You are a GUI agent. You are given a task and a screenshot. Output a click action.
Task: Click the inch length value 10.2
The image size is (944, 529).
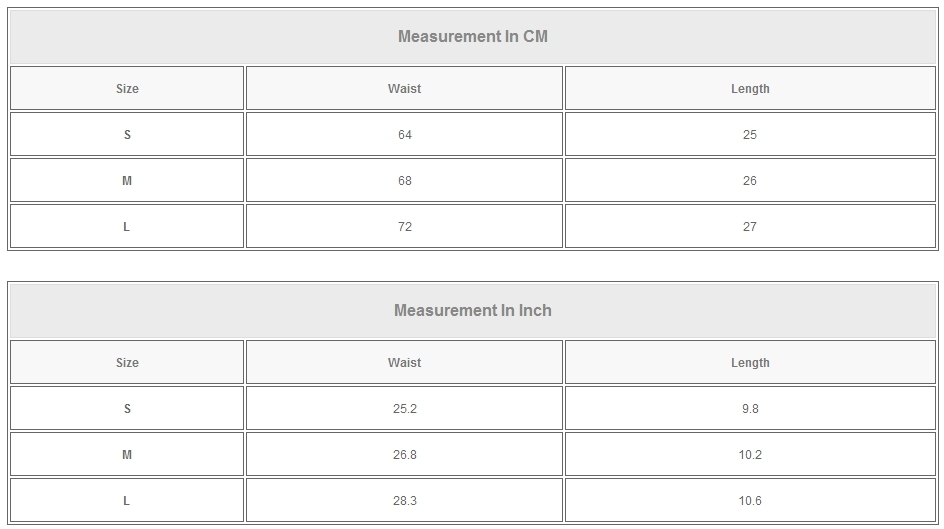(x=750, y=455)
